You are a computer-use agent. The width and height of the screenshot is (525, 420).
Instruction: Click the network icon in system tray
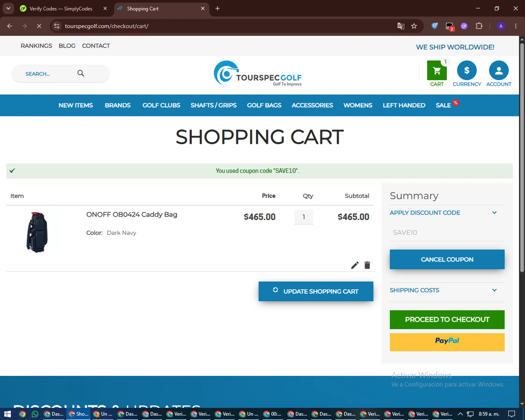coord(470,414)
